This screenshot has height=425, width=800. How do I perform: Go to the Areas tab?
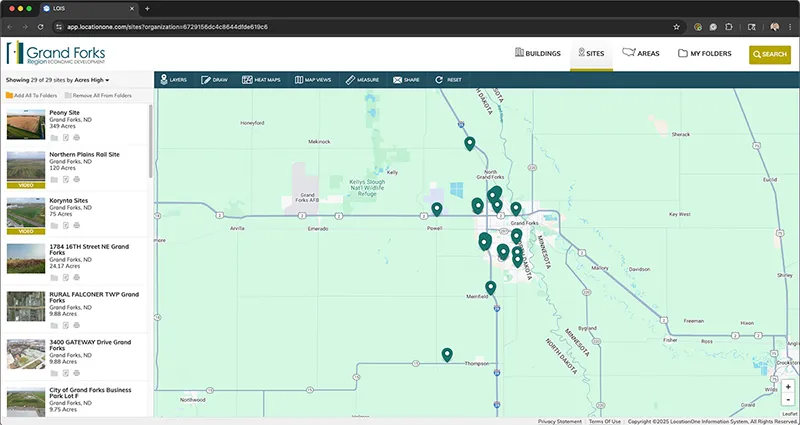640,54
